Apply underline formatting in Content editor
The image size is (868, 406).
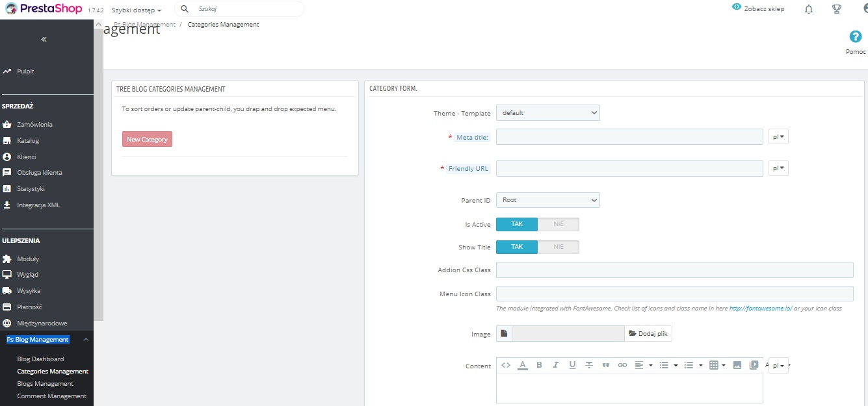pos(572,365)
